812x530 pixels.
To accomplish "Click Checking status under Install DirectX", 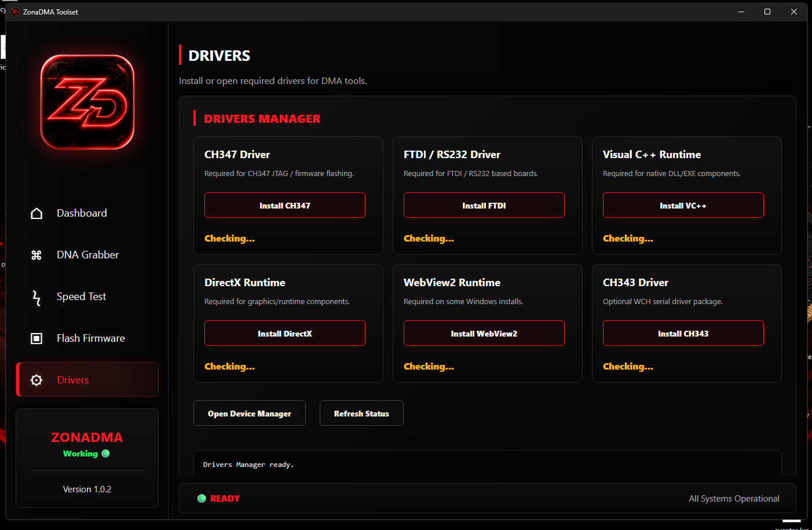I will click(229, 367).
